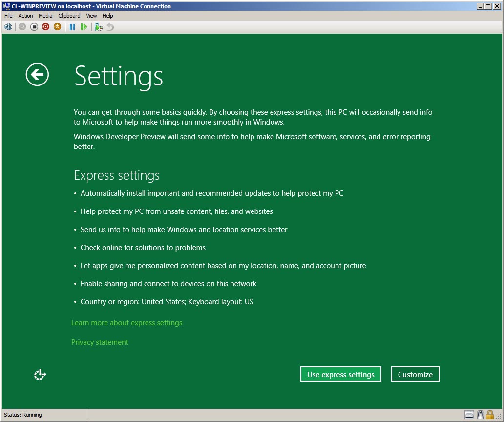Screen dimensions: 504x422
Task: Click the keyboard icon in status bar
Action: [x=469, y=415]
